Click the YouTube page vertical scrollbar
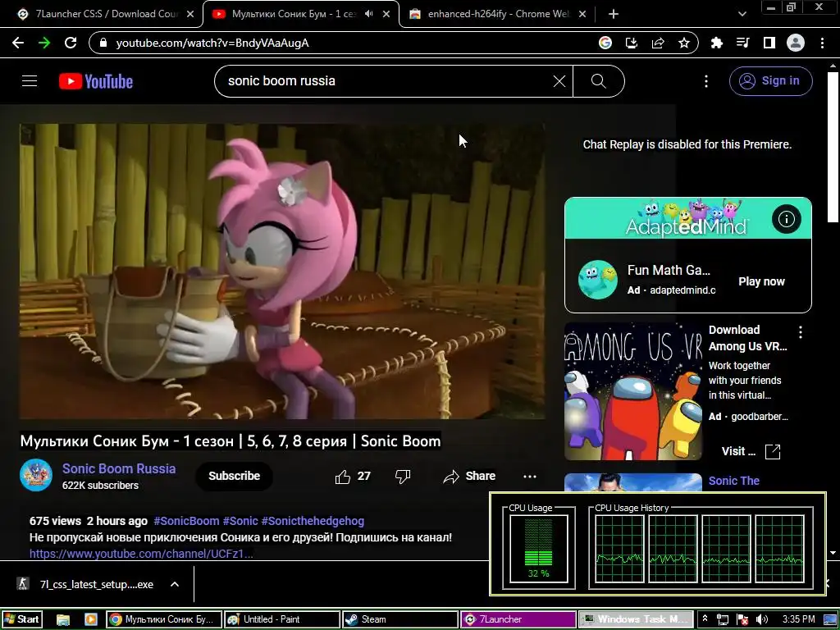The height and width of the screenshot is (630, 840). pyautogui.click(x=833, y=147)
